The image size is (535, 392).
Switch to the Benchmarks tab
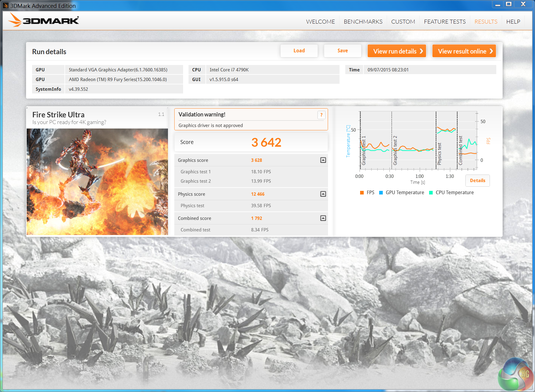coord(363,22)
